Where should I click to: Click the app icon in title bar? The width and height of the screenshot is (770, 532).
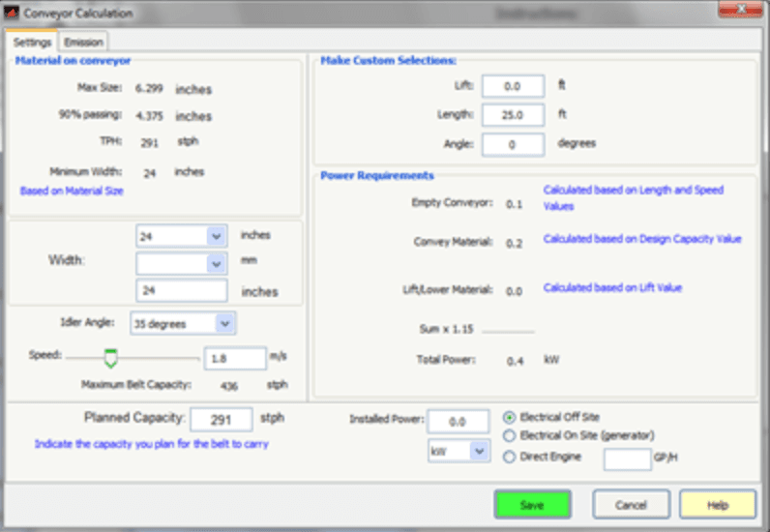(12, 14)
